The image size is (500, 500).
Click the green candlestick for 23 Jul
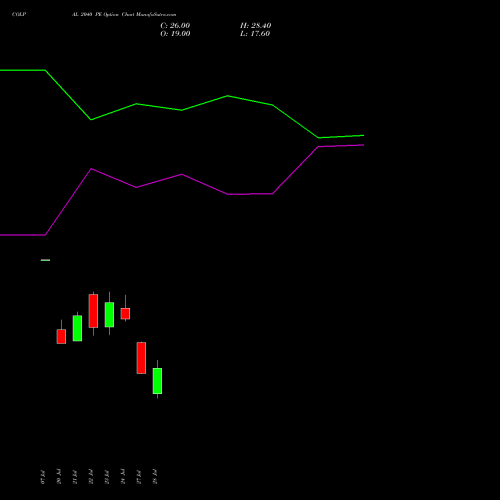109,314
